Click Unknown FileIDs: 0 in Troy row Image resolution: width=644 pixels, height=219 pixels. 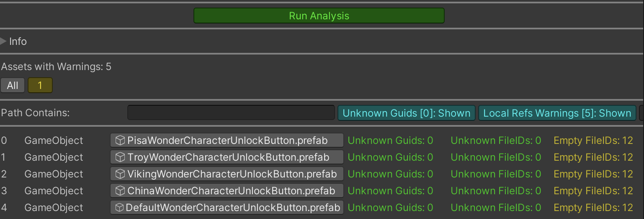pos(496,157)
